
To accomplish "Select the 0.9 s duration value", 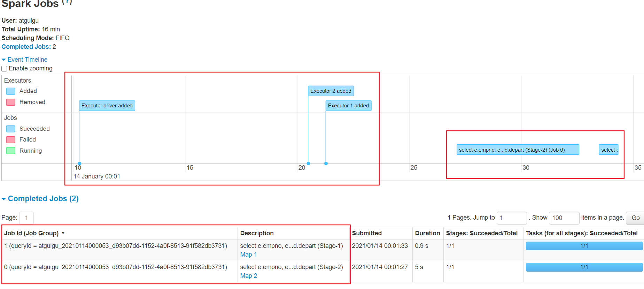I will point(421,246).
